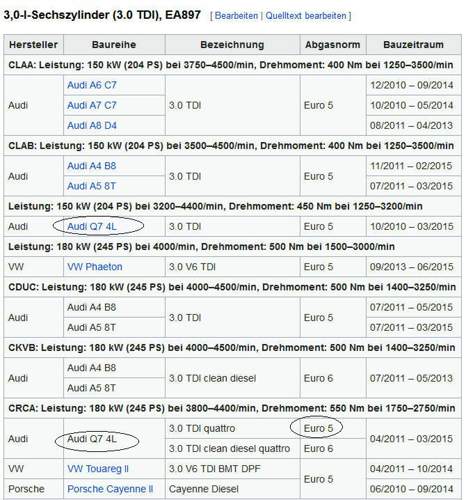The width and height of the screenshot is (466, 500).
Task: Click the CKVB engine specification row
Action: click(232, 348)
